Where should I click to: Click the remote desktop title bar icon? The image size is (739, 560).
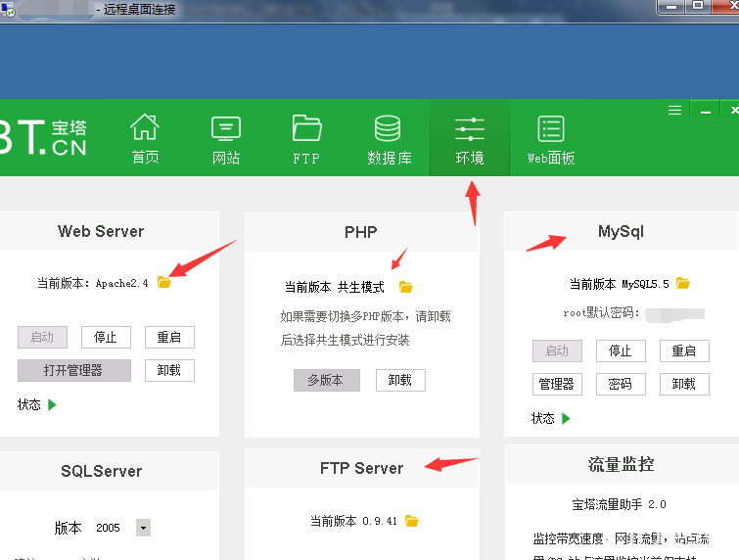(8, 10)
